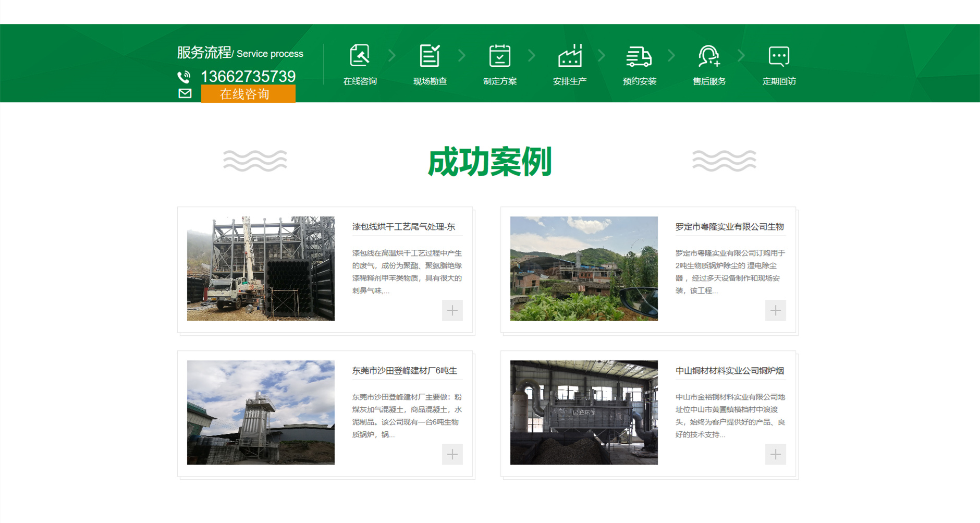Click the 定期回访 chat bubble icon
Viewport: 980px width, 523px height.
coord(779,56)
